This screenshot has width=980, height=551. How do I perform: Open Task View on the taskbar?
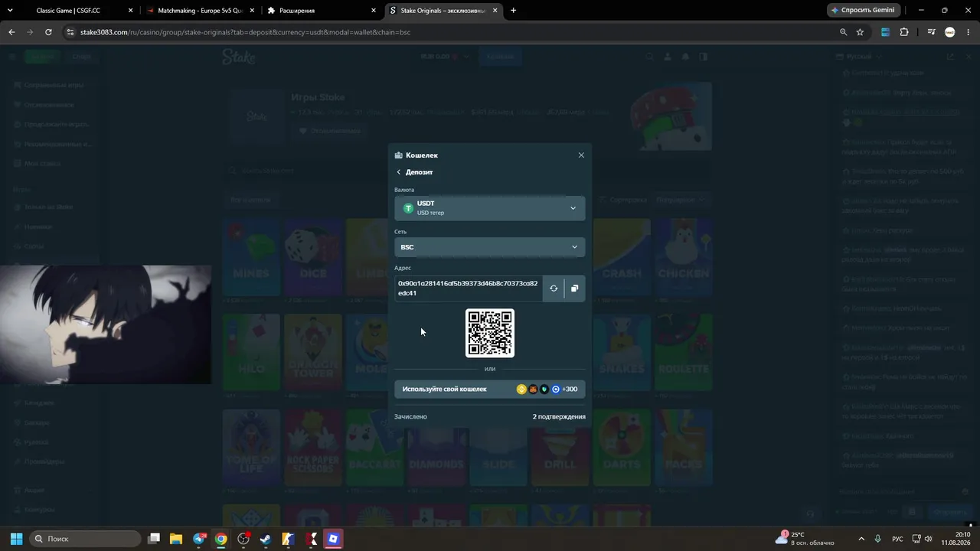tap(154, 539)
